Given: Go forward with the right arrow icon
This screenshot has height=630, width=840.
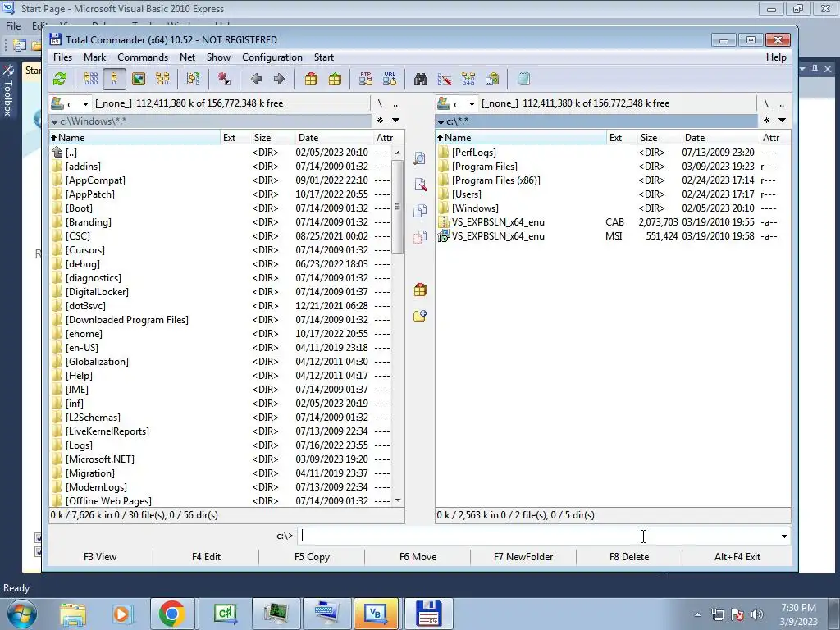Looking at the screenshot, I should (x=279, y=80).
